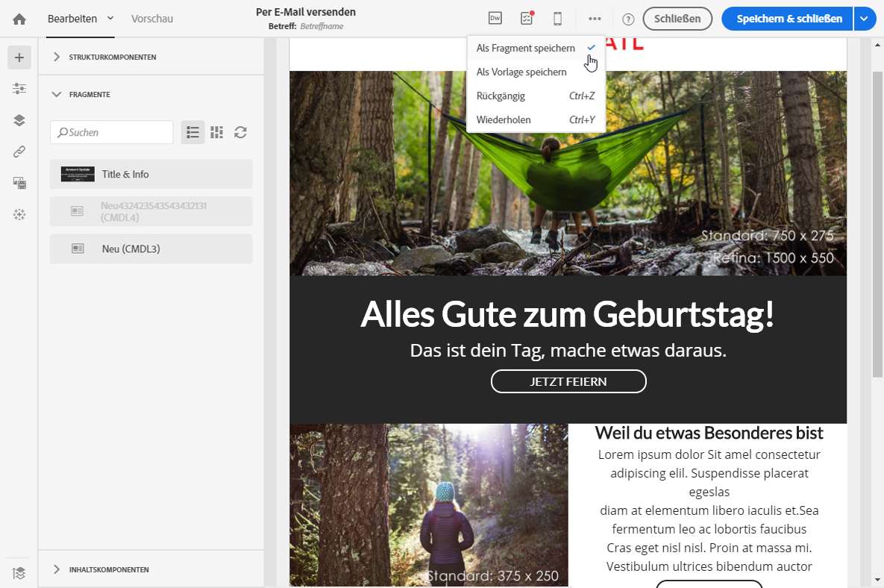Click the Per E-Mail versenden title
The image size is (884, 588).
click(x=306, y=12)
